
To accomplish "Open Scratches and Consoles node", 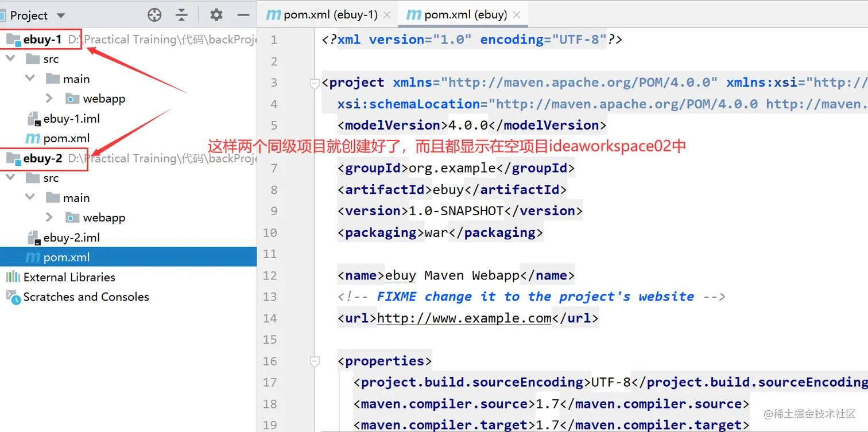I will 86,297.
